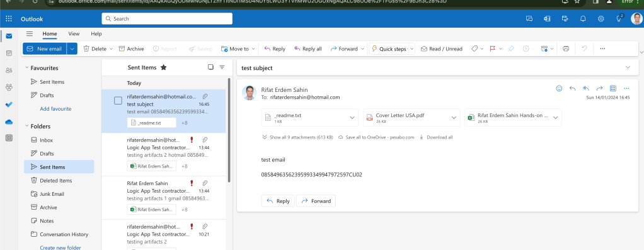Open More apps in the left rail
644x250 pixels.
click(9, 139)
